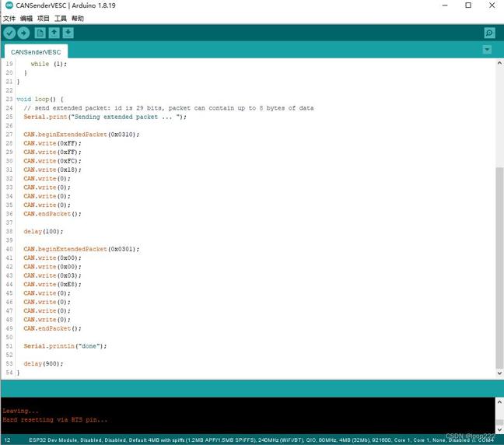504x445 pixels.
Task: Click the Upload arrow button
Action: 23,33
